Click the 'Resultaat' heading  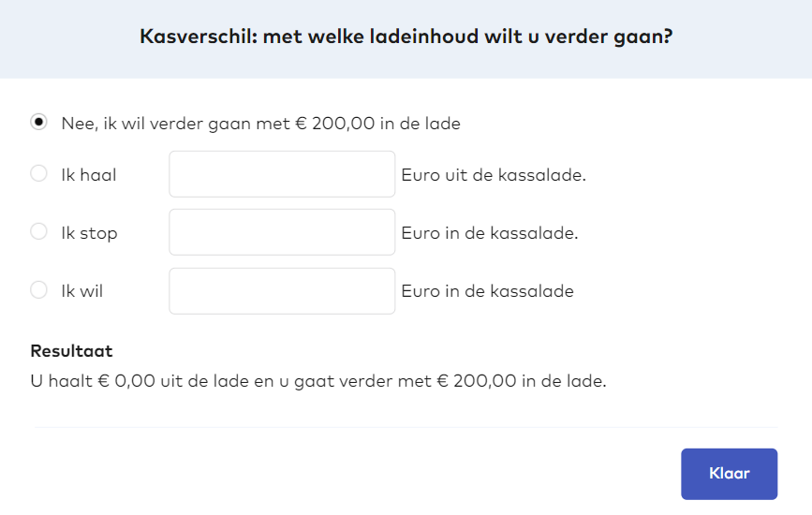71,351
